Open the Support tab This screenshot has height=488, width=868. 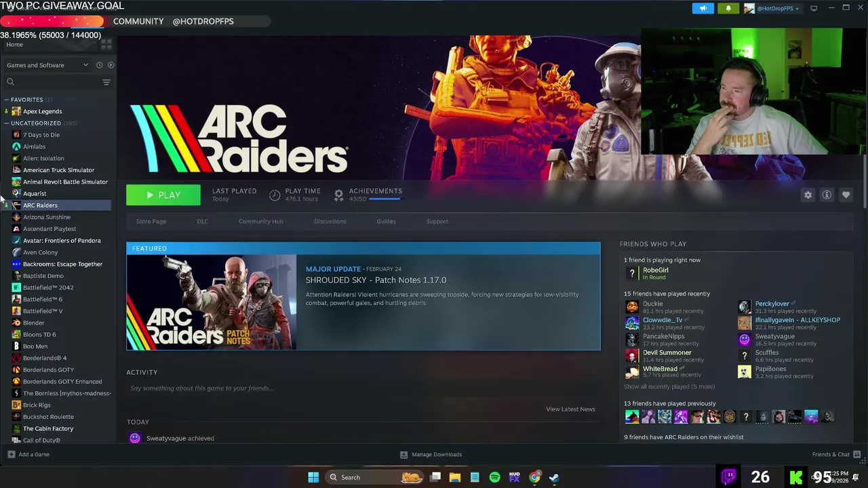click(x=437, y=222)
